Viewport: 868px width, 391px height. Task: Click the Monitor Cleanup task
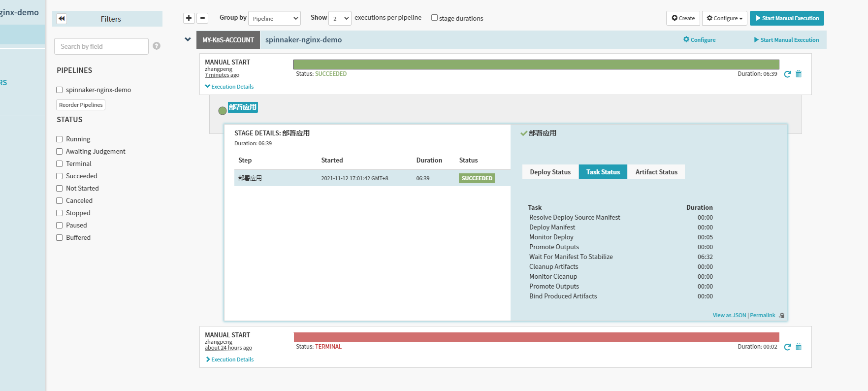click(553, 276)
